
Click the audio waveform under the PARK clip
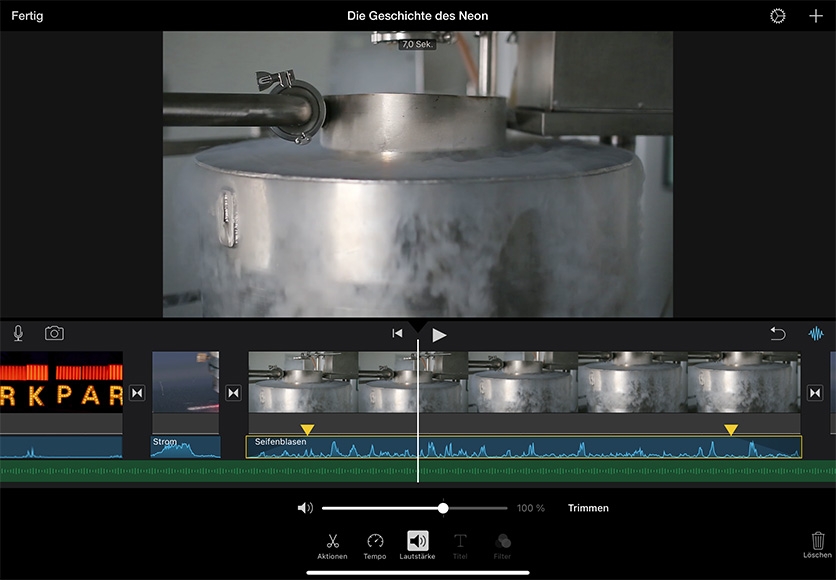(x=61, y=447)
